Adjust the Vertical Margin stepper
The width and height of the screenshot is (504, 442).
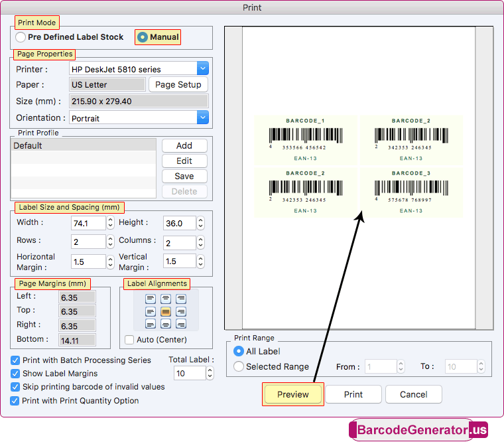(x=200, y=261)
